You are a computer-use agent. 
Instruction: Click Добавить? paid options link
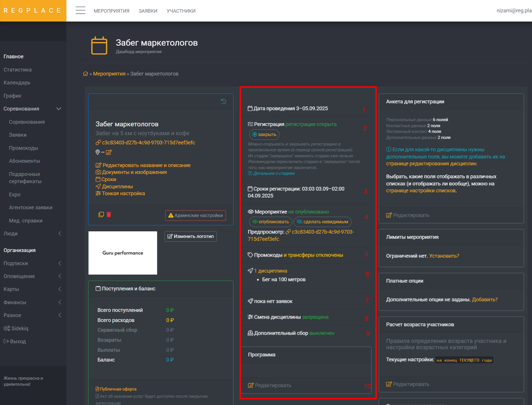point(485,299)
